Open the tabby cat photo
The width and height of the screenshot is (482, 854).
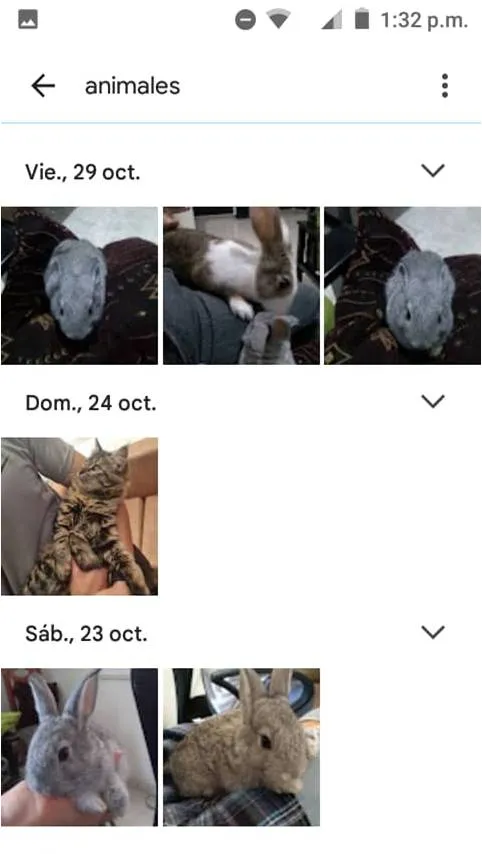pos(80,516)
